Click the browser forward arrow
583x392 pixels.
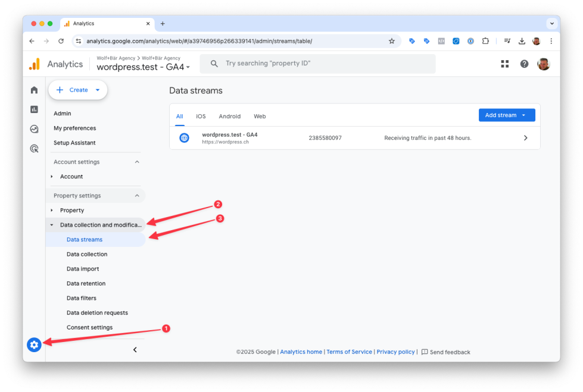click(46, 41)
